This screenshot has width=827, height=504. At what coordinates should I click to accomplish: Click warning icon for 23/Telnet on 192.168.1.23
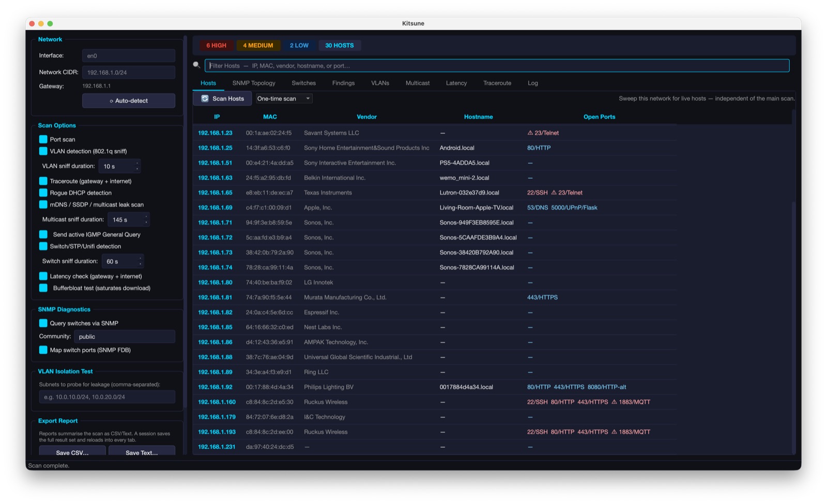530,133
